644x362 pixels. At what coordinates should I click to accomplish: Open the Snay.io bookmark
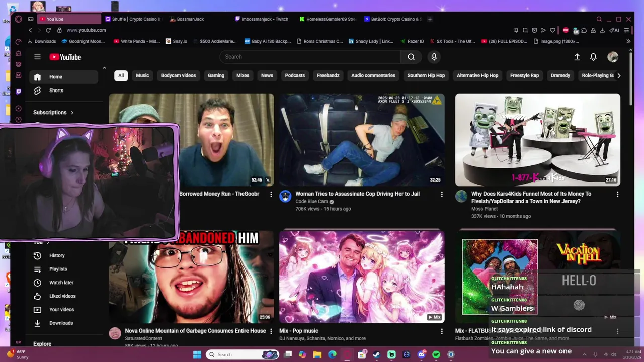click(x=177, y=41)
